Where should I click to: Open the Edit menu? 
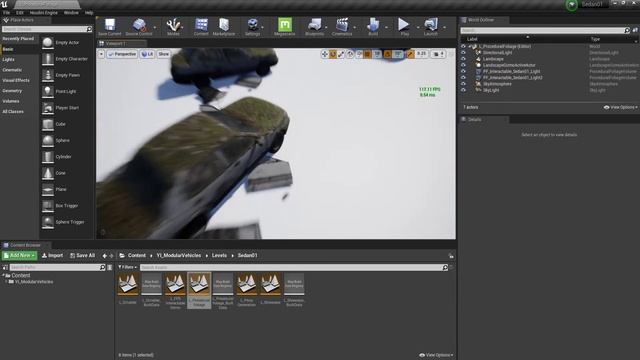click(x=20, y=13)
